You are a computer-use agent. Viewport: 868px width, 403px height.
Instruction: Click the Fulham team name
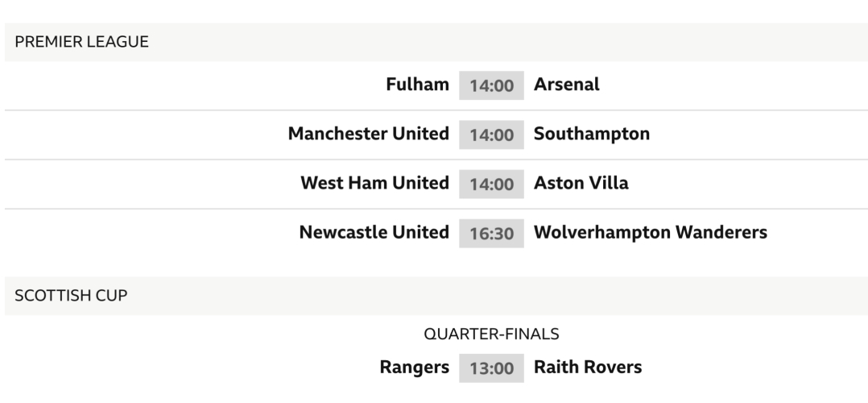pyautogui.click(x=417, y=85)
